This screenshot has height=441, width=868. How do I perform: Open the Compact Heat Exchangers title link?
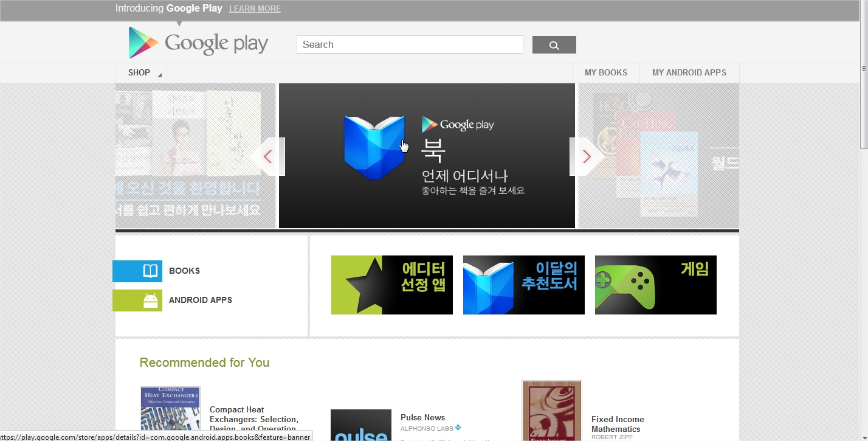tap(254, 420)
